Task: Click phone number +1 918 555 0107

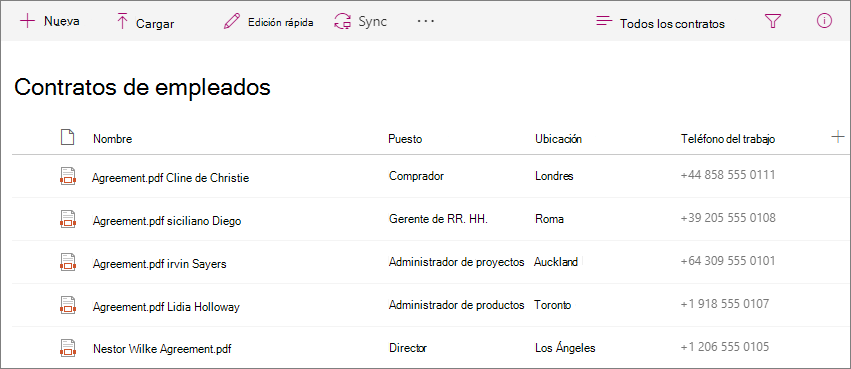Action: coord(725,303)
